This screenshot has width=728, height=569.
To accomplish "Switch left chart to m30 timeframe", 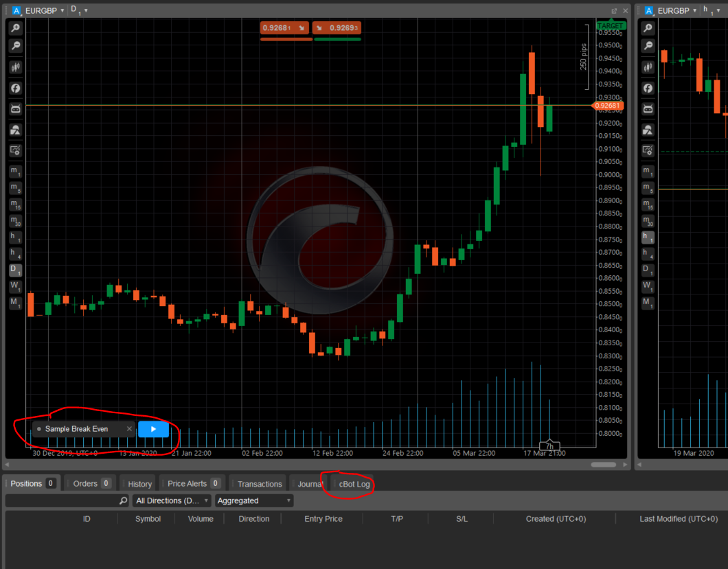I will coord(15,221).
